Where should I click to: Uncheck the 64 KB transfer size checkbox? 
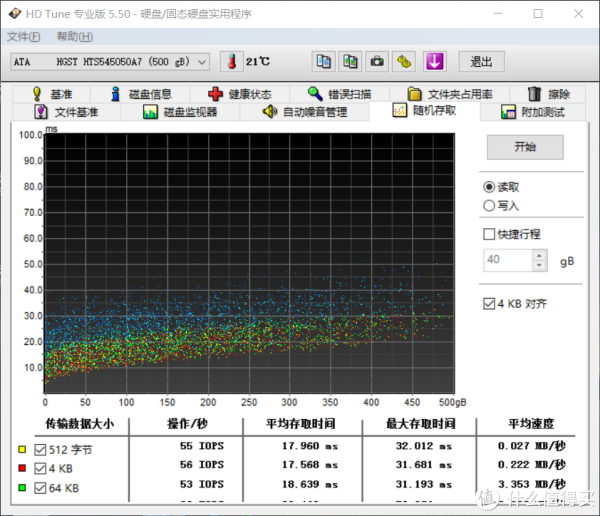click(40, 488)
